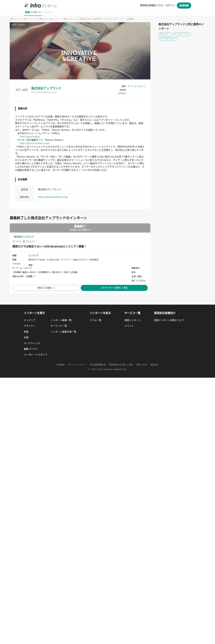The height and width of the screenshot is (644, 215).
Task: Open breadcrumb 長期インターンシップ募集企業一覧
Action: click(77, 19)
